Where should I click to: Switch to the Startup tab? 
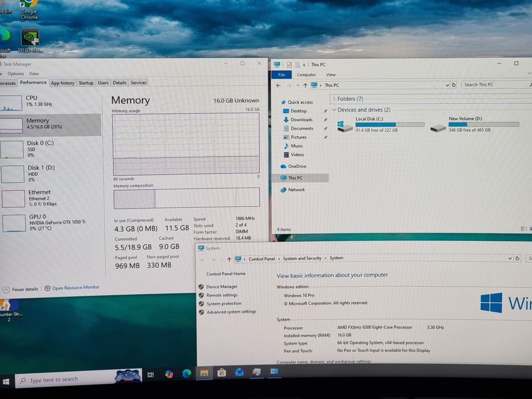tap(86, 83)
